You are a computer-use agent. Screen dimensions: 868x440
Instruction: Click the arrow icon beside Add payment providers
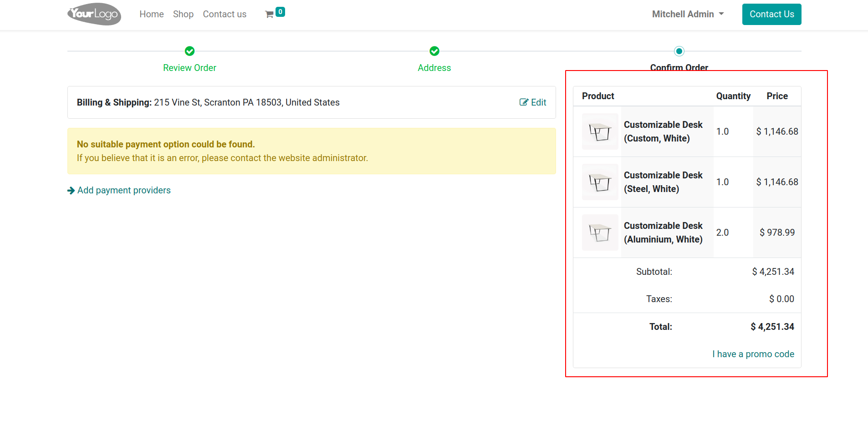71,190
